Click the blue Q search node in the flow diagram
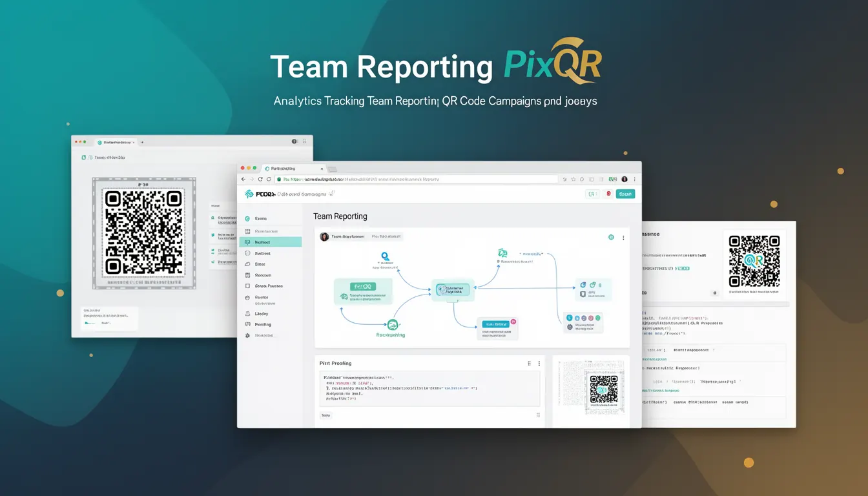The image size is (868, 496). coord(386,256)
